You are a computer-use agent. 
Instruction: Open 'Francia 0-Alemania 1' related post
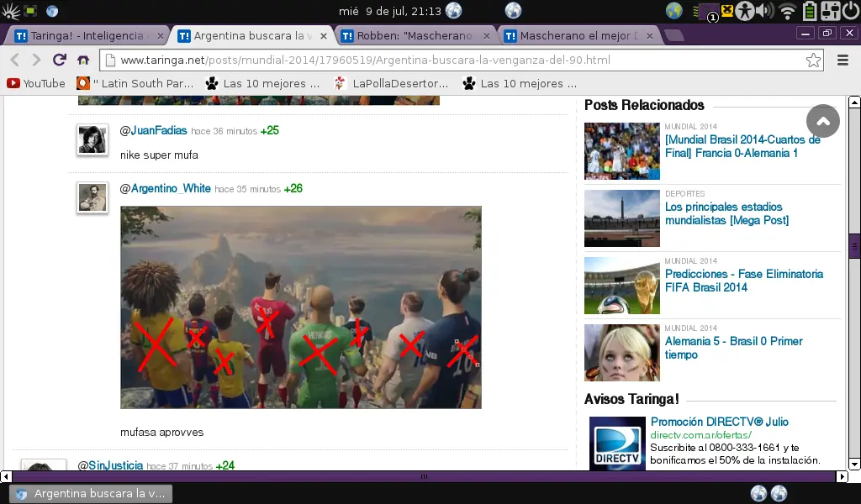[742, 146]
